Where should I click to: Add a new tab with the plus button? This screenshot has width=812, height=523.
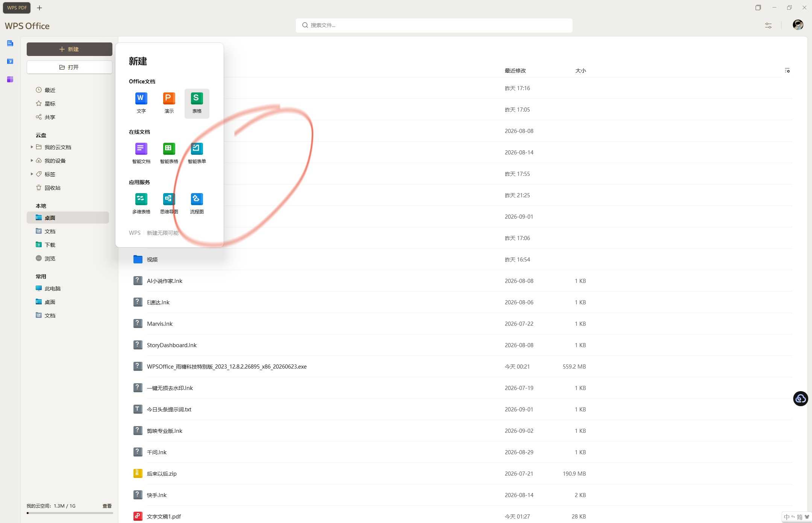point(39,8)
